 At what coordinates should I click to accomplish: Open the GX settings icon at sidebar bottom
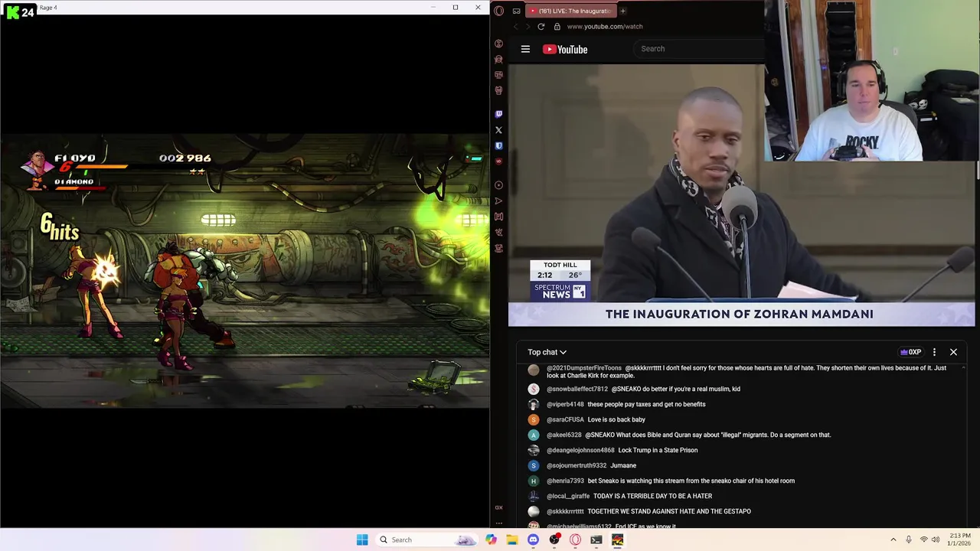(498, 507)
